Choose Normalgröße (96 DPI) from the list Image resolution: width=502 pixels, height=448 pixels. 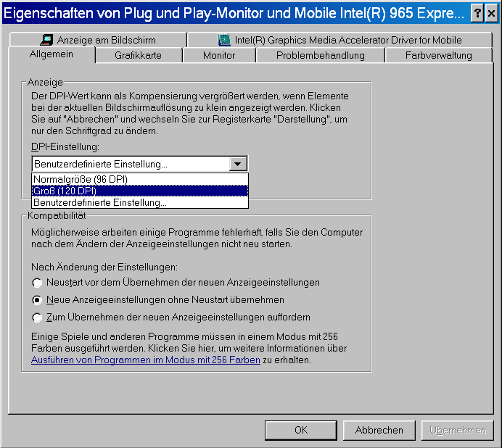tap(140, 179)
